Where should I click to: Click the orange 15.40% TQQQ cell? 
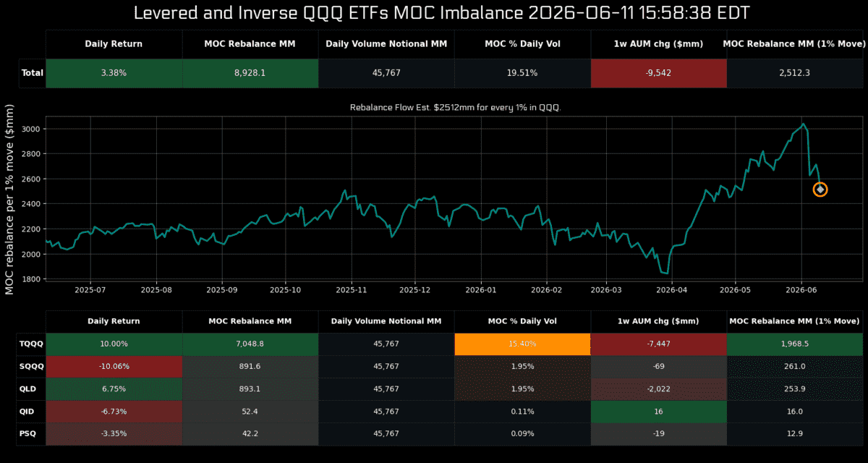(x=522, y=344)
